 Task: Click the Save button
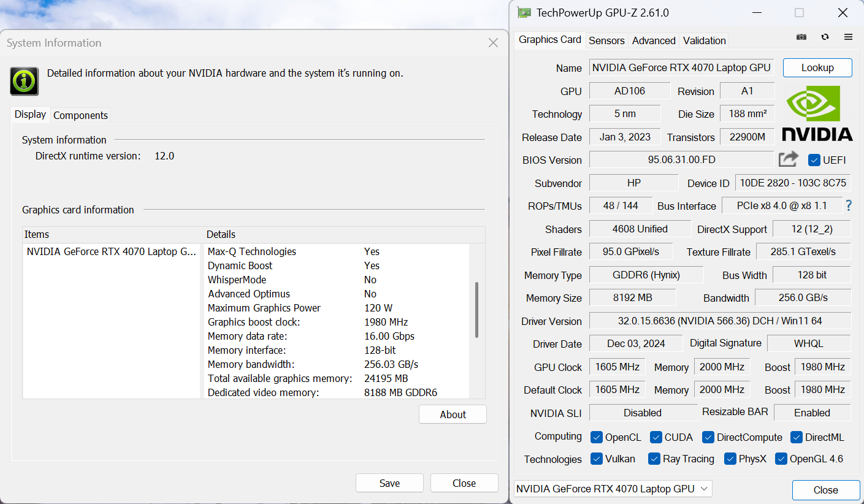tap(389, 483)
